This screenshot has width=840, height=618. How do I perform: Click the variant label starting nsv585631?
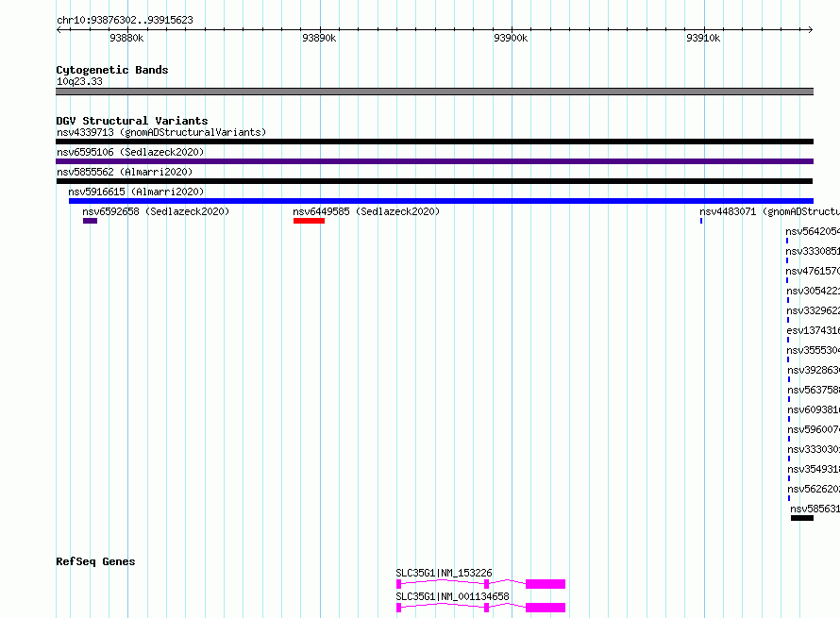[x=815, y=509]
